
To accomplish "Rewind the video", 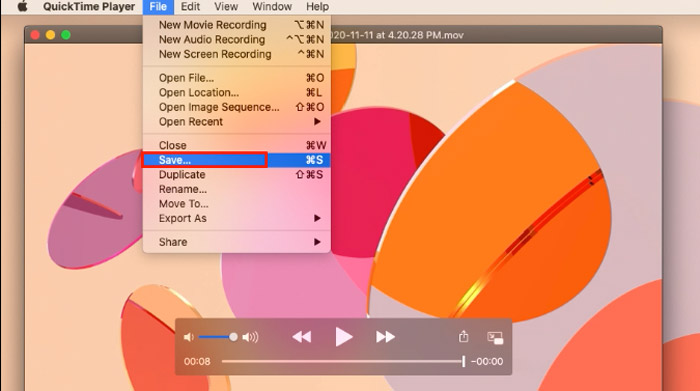I will point(302,337).
